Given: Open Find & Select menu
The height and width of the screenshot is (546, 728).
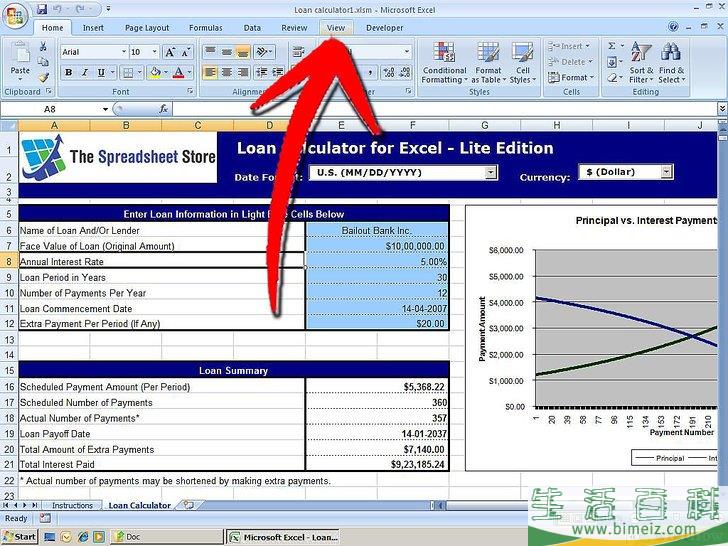Looking at the screenshot, I should tap(671, 63).
